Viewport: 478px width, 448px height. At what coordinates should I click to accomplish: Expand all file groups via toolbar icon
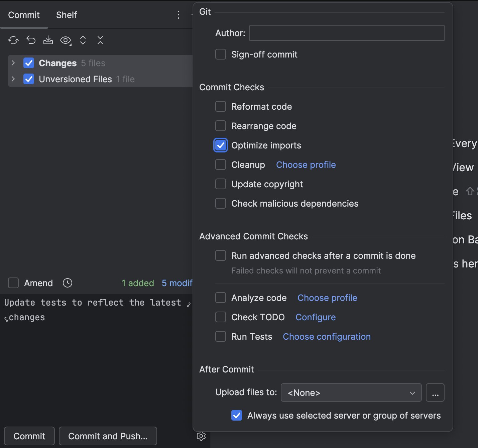[x=83, y=40]
